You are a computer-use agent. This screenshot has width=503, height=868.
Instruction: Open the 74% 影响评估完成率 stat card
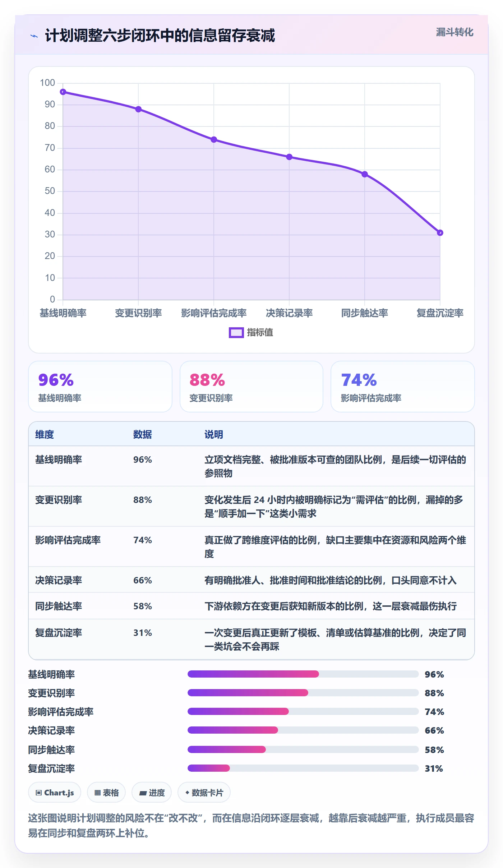tap(403, 387)
